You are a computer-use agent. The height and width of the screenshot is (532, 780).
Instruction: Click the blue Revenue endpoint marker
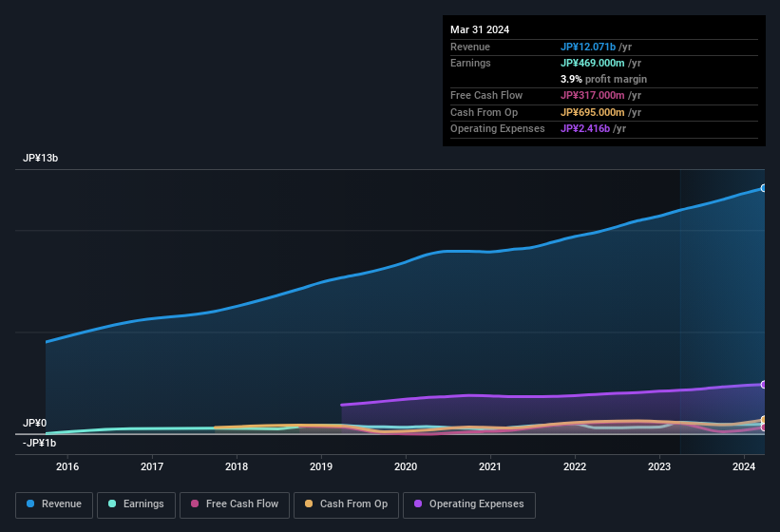[763, 188]
